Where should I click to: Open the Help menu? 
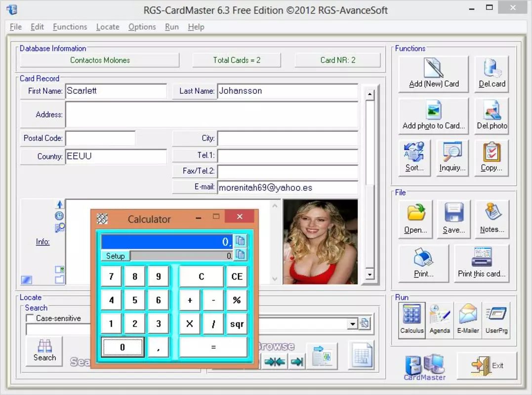tap(196, 27)
